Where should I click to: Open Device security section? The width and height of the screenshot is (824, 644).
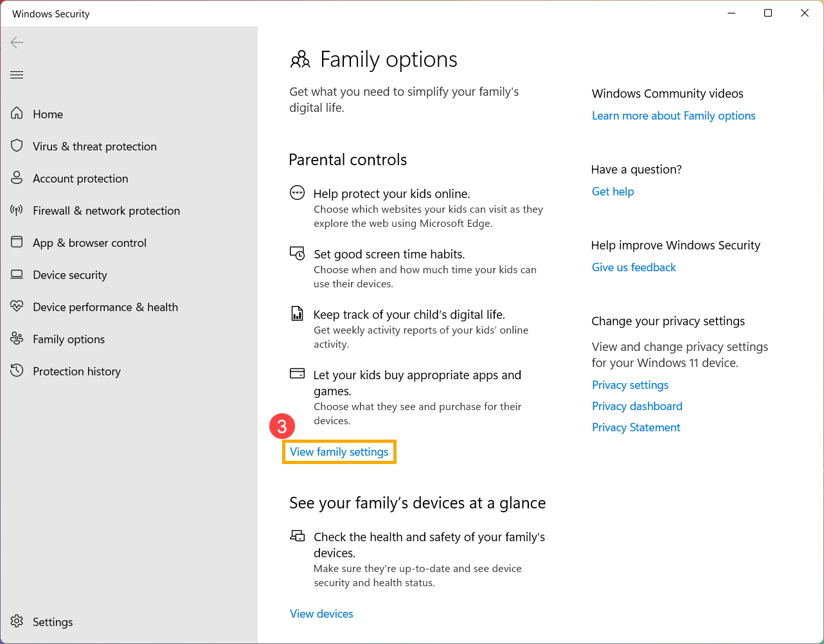point(129,274)
